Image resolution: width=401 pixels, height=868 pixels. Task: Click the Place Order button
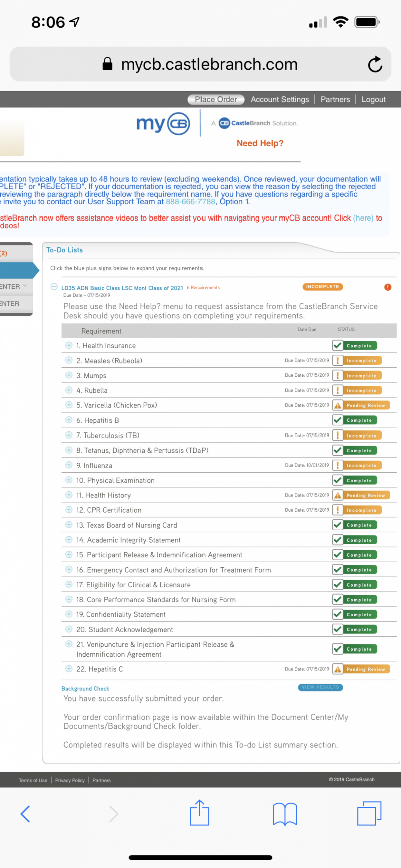coord(216,99)
